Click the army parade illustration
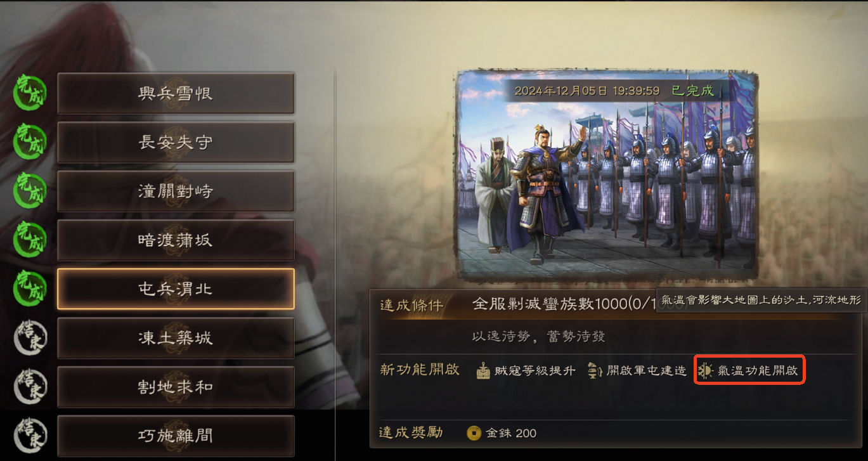The height and width of the screenshot is (461, 868). [x=607, y=175]
